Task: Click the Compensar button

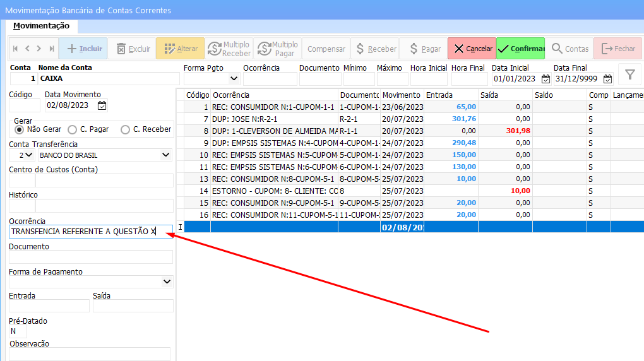Action: [326, 49]
